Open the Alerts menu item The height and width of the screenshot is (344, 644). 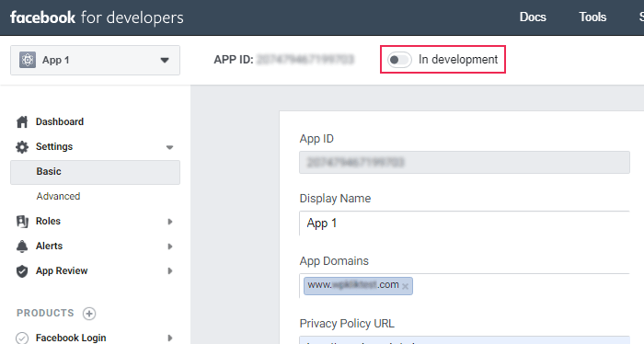[x=50, y=246]
